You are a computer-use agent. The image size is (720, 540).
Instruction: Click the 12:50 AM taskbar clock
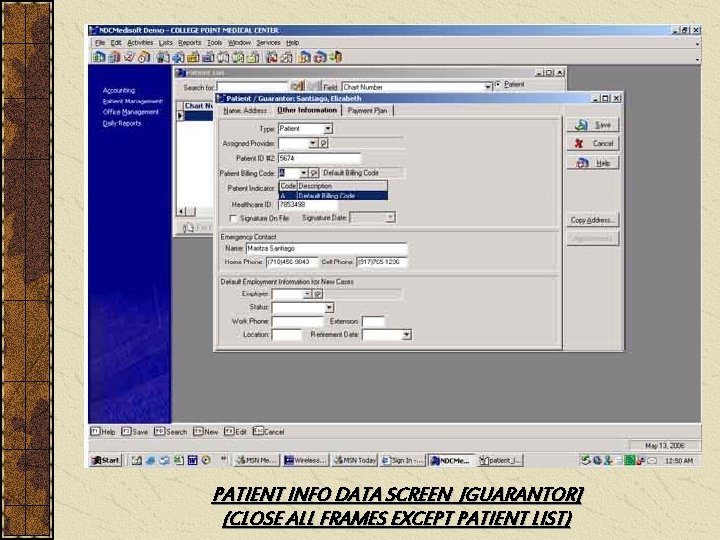[679, 461]
